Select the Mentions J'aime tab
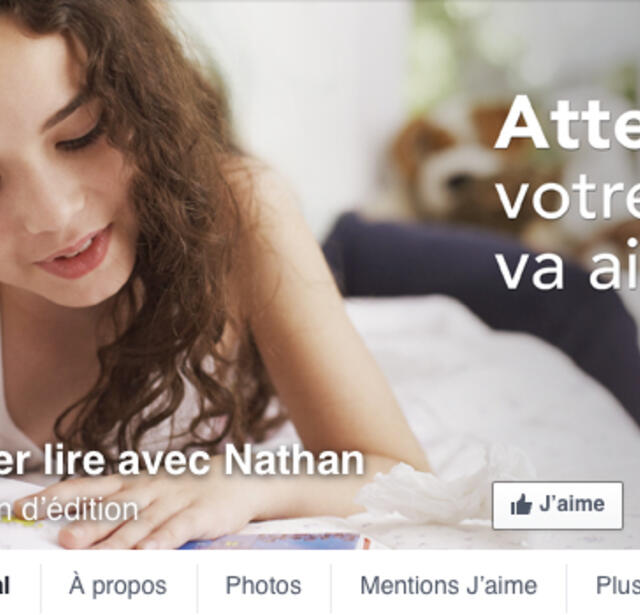This screenshot has height=615, width=640. [x=448, y=586]
